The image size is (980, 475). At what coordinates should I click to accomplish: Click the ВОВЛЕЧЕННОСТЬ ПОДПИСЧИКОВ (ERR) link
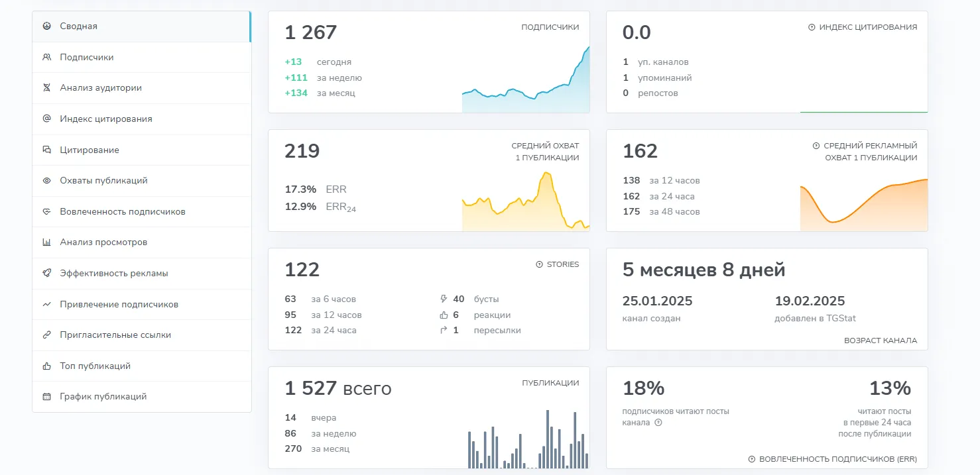coord(838,458)
